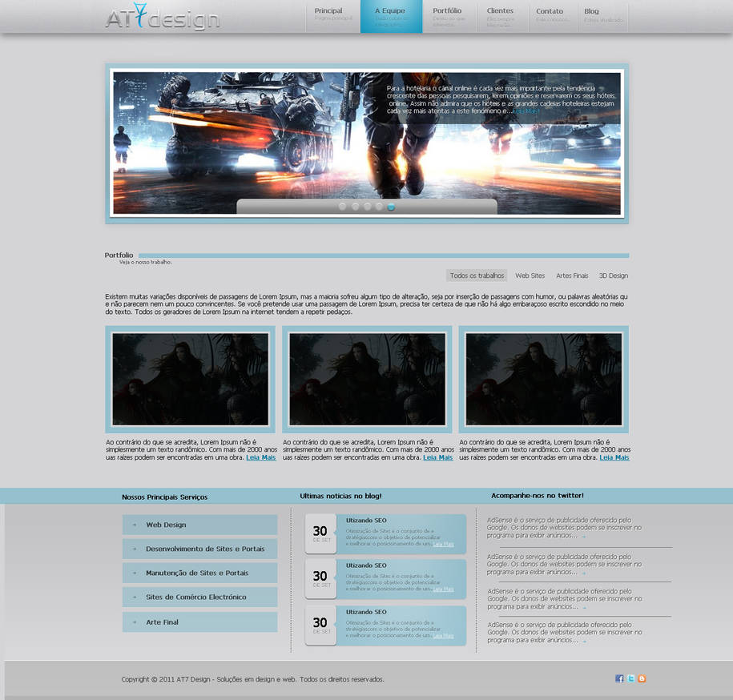Select the Web Design service button
Screen dimensions: 733x700
coord(200,525)
